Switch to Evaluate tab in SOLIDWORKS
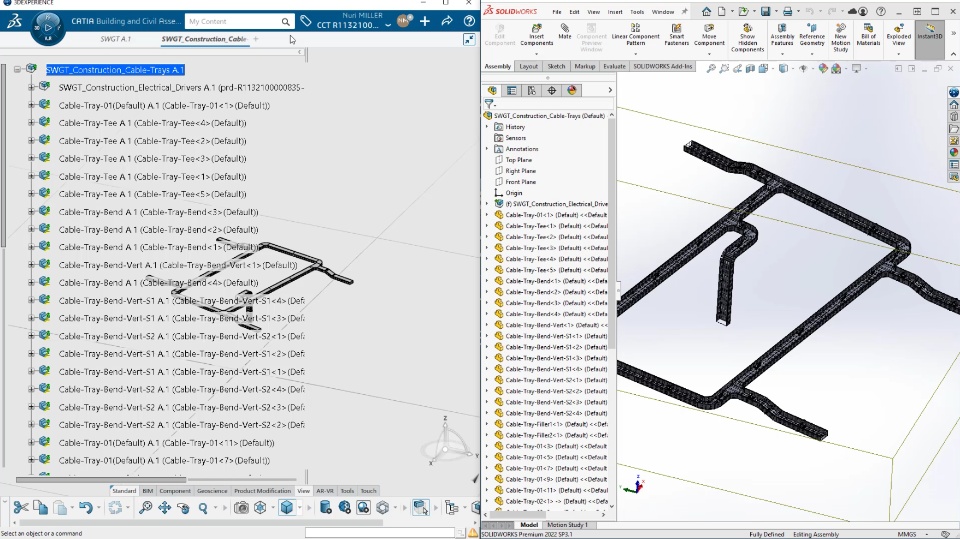Viewport: 960px width, 539px height. coord(614,66)
